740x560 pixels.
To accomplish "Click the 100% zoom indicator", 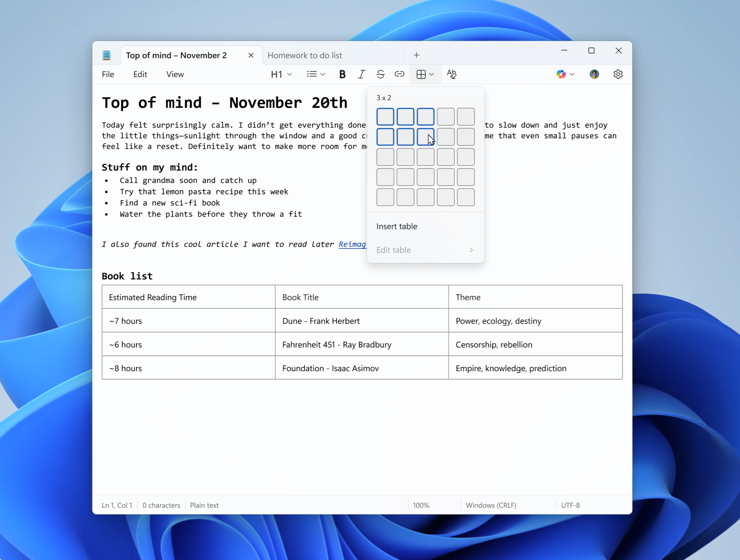I will (x=421, y=505).
